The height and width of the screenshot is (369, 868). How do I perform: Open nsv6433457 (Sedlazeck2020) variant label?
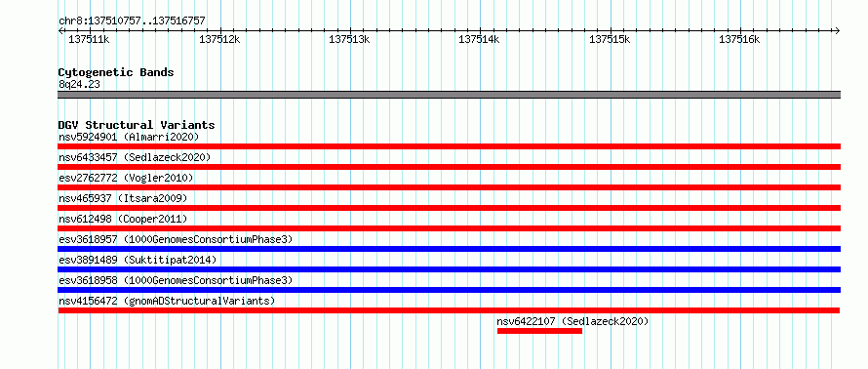tap(135, 157)
